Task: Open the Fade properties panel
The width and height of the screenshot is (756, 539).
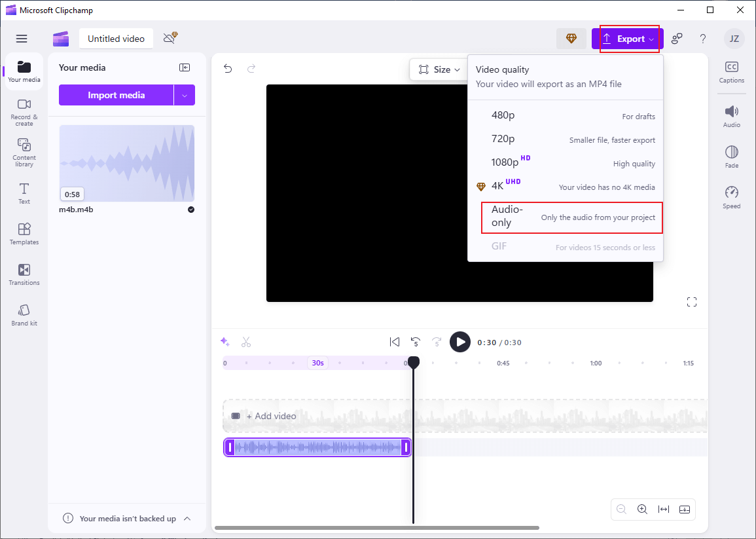Action: pyautogui.click(x=731, y=157)
